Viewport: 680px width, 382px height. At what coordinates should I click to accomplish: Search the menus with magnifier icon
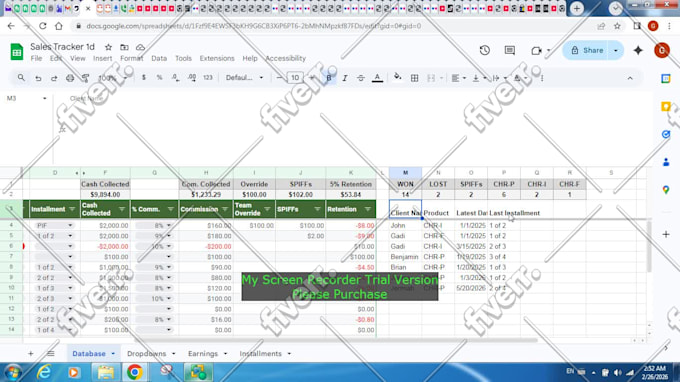point(21,78)
